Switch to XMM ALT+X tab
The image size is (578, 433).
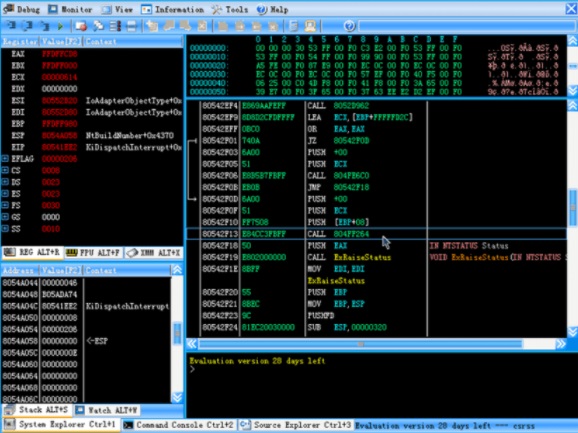pyautogui.click(x=153, y=252)
